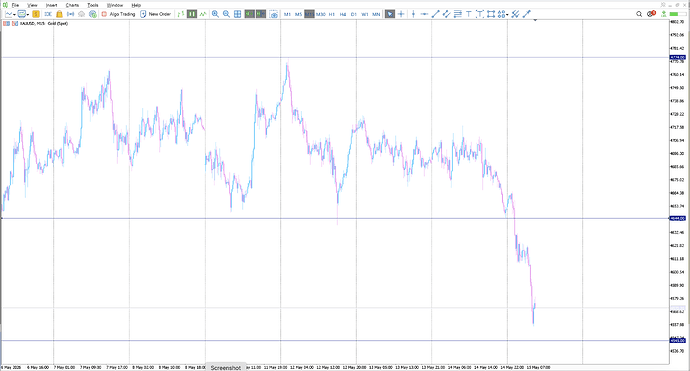Toggle chart Auto Scroll button
Screen dimensions: 690x371
249,14
